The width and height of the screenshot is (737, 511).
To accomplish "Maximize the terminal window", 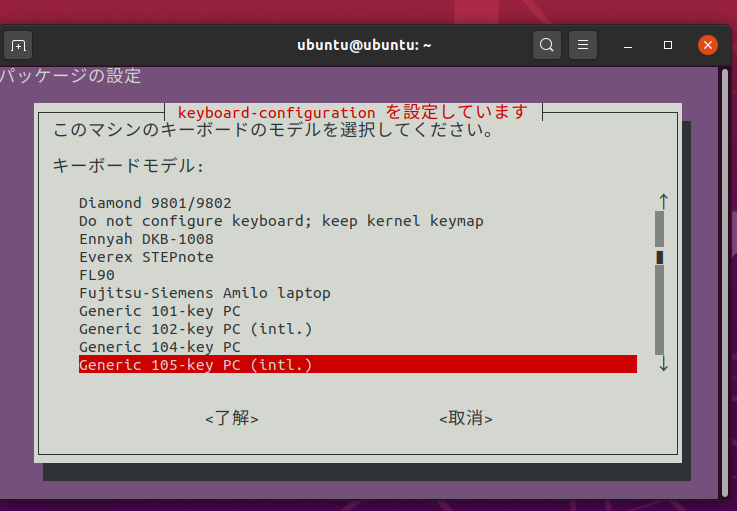I will 667,45.
